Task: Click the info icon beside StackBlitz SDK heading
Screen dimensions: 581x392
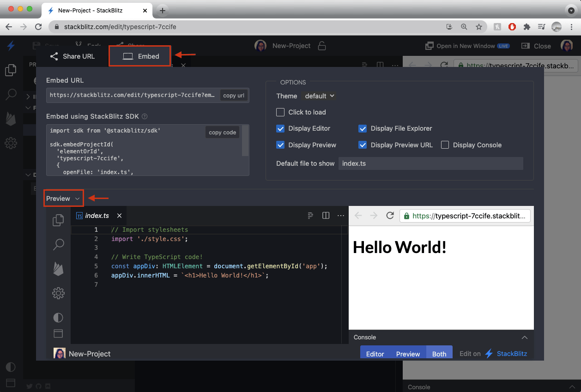Action: [x=145, y=117]
